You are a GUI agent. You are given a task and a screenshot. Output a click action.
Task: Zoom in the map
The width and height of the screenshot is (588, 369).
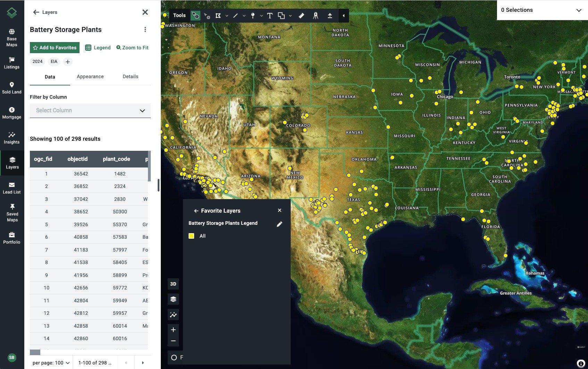click(173, 330)
